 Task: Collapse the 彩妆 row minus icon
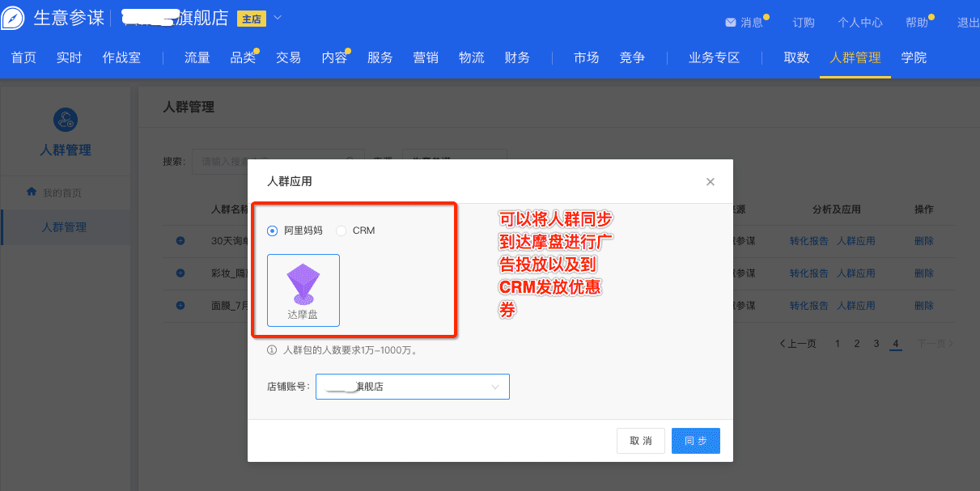(180, 273)
